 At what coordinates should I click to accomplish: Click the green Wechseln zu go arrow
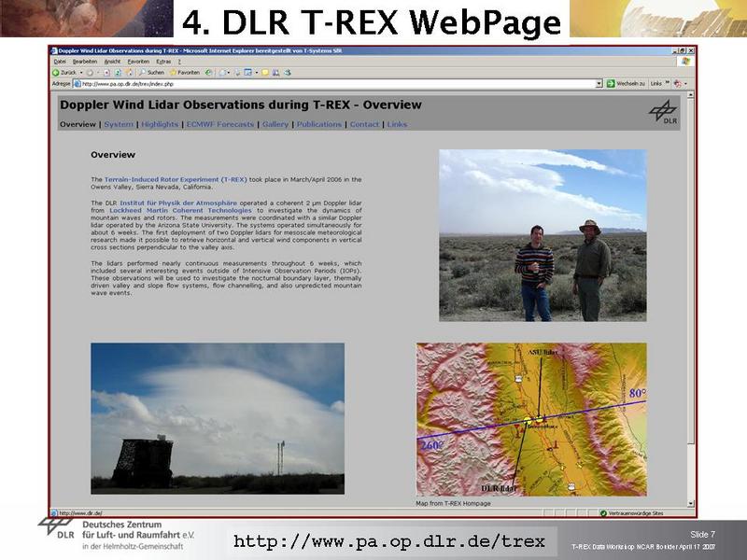(611, 83)
